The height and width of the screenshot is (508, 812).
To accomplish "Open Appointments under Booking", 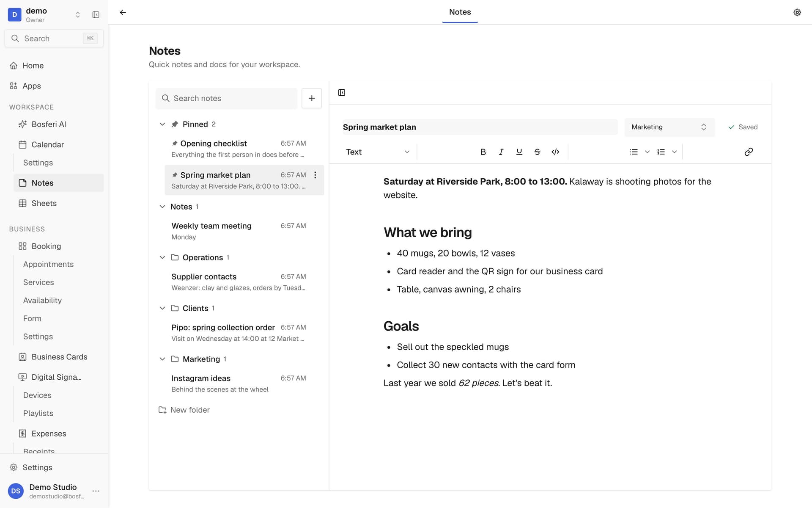I will tap(48, 264).
